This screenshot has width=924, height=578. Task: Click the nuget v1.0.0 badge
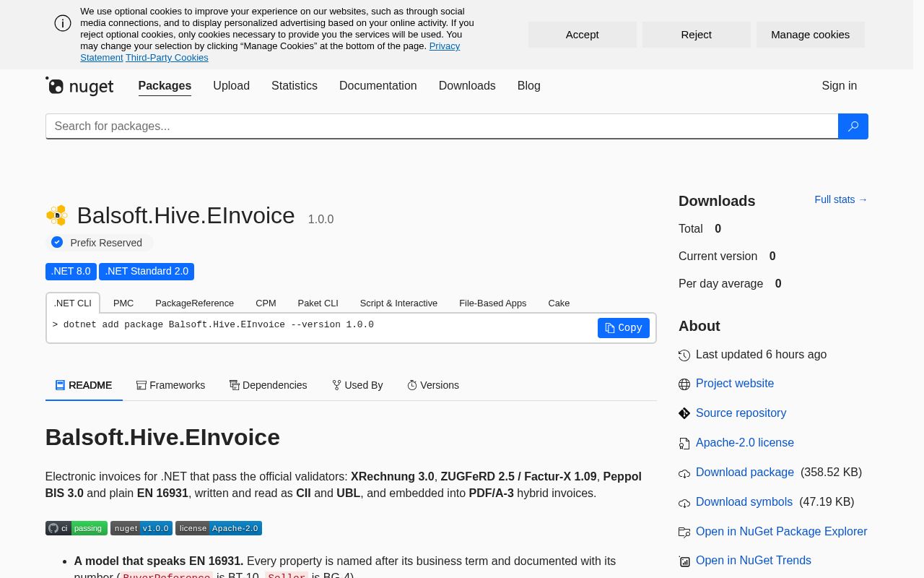141,528
